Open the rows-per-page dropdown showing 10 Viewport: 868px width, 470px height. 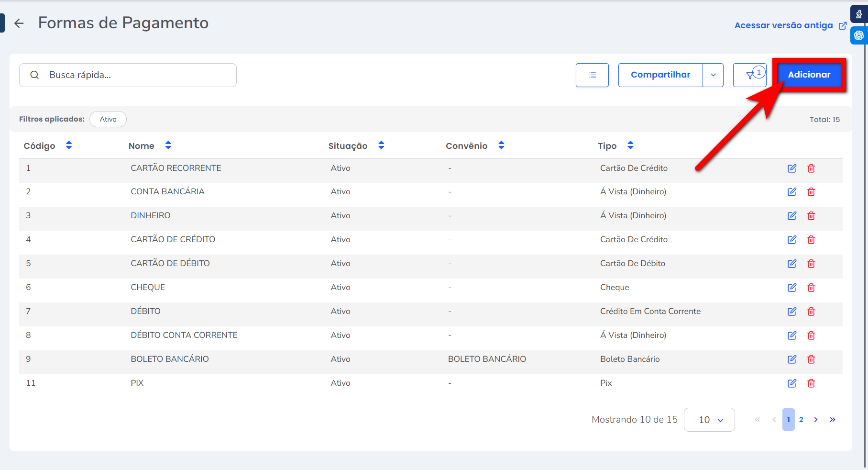[x=709, y=420]
